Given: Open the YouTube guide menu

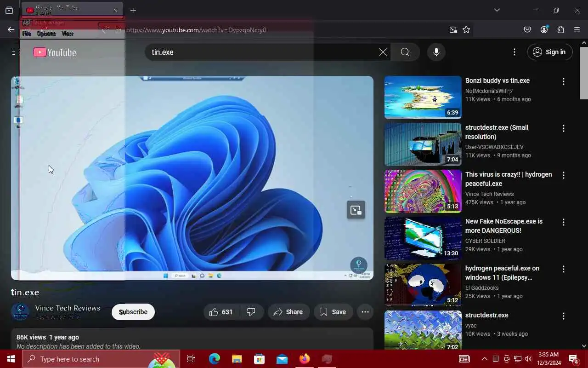Looking at the screenshot, I should 14,52.
